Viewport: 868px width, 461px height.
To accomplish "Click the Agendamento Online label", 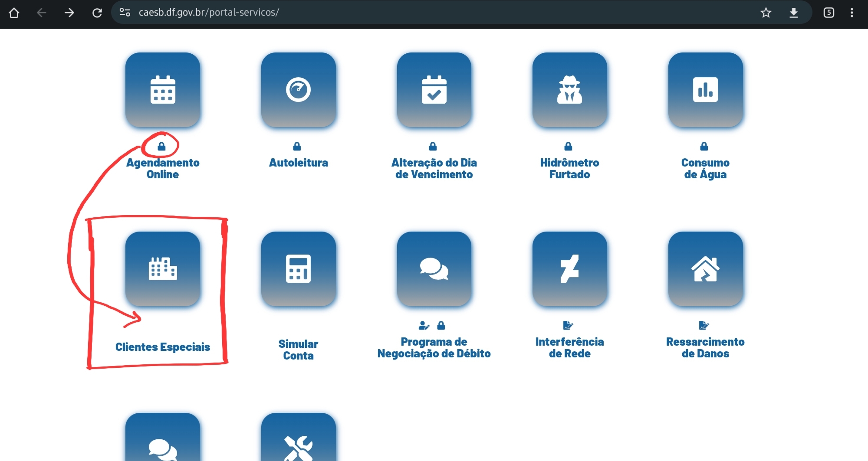I will (x=163, y=168).
